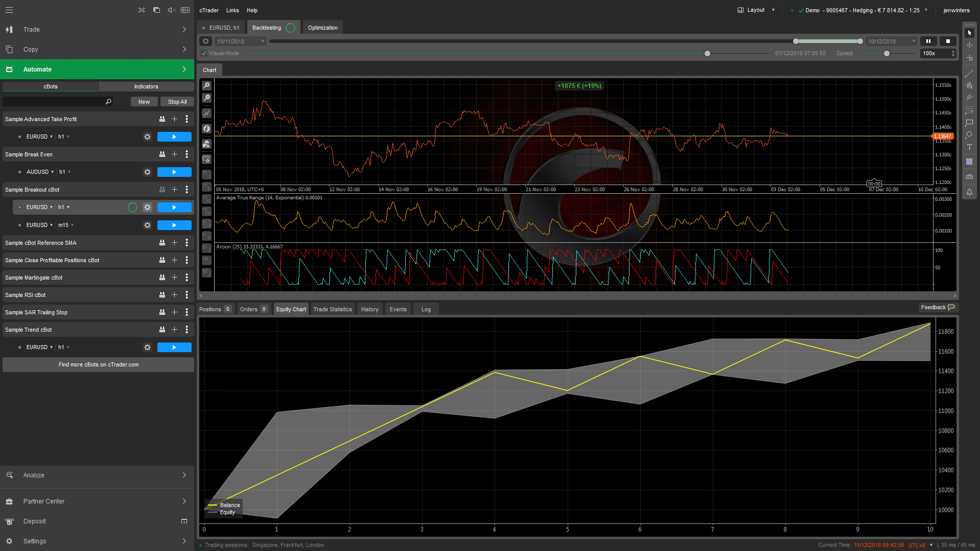This screenshot has height=551, width=980.
Task: Toggle the sounds speaker icon
Action: 171,10
